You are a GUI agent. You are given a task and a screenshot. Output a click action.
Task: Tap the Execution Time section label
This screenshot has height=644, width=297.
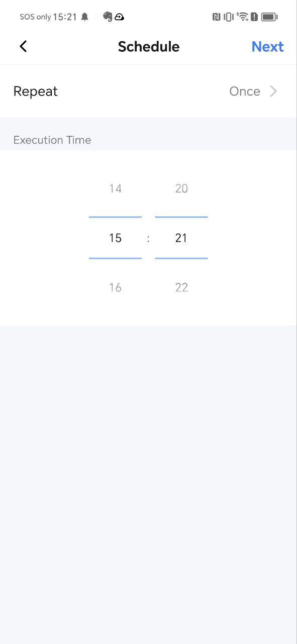[x=52, y=140]
